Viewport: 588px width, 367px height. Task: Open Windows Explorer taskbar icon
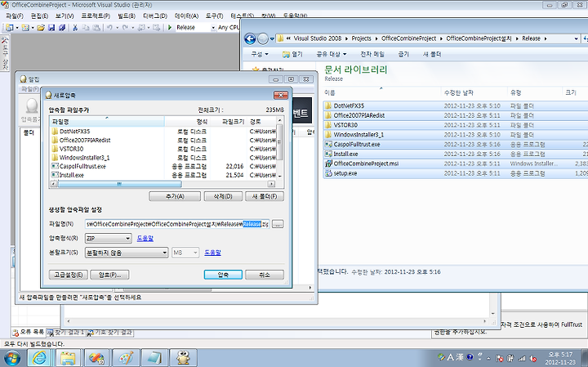(x=68, y=358)
